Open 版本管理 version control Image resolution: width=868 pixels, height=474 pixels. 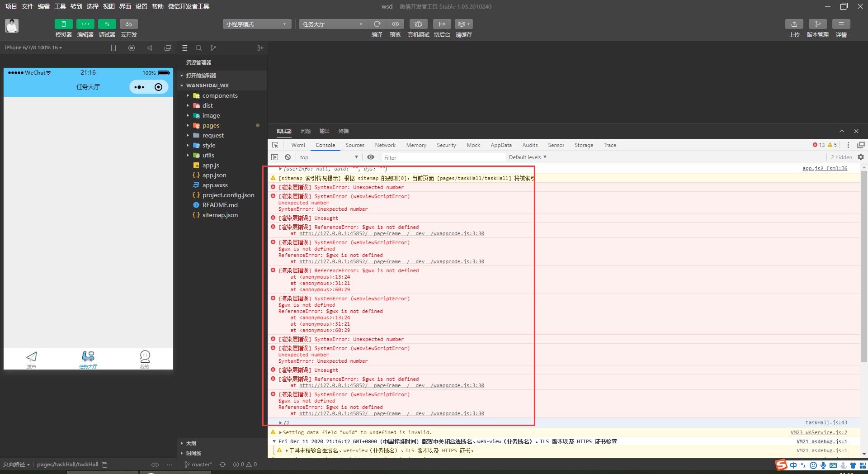(818, 24)
